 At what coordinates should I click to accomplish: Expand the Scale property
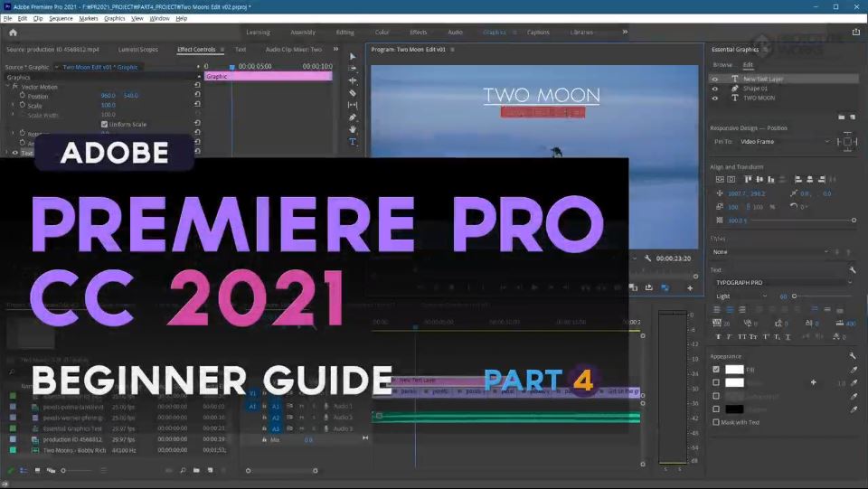pyautogui.click(x=14, y=105)
